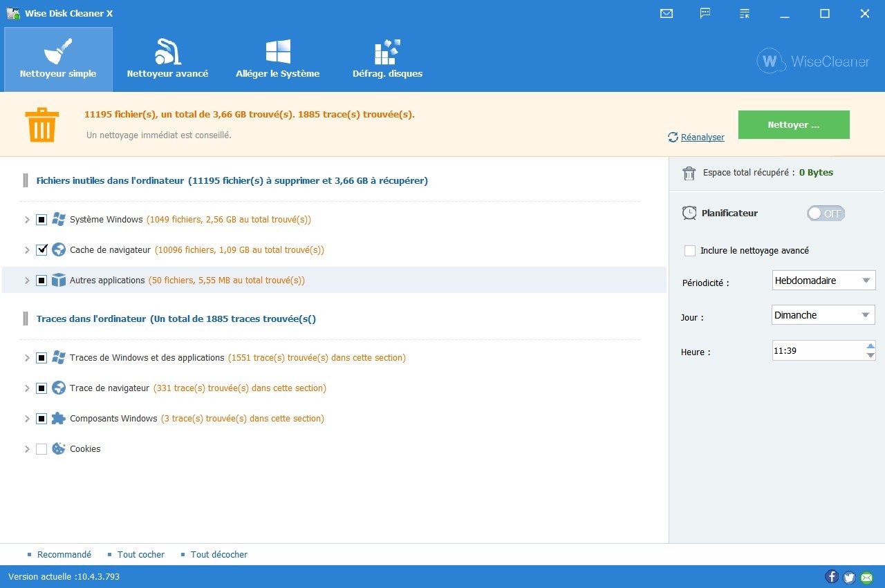Click the envelope icon in title bar
The image size is (885, 588).
[x=667, y=13]
